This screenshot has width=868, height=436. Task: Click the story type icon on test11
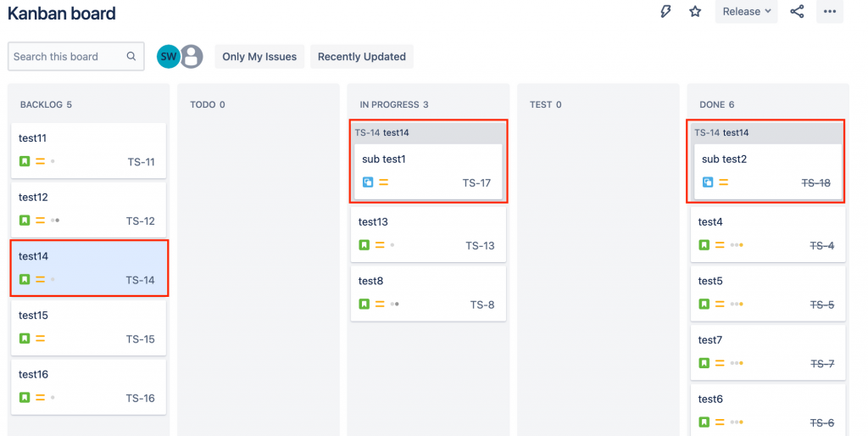[25, 161]
